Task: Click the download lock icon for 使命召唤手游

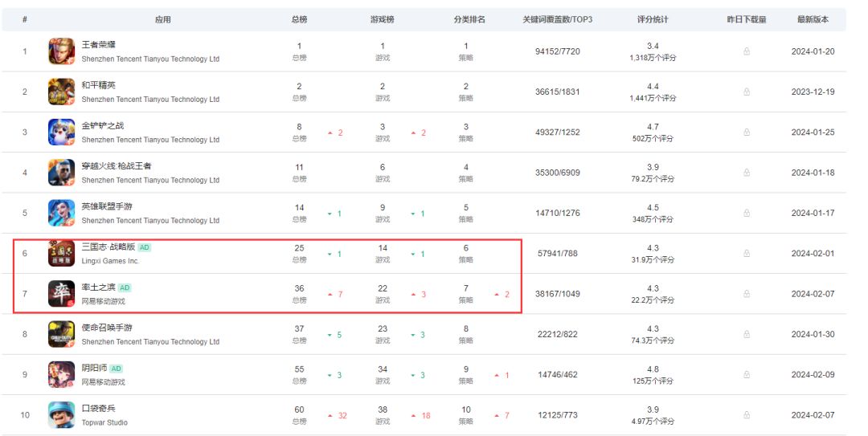Action: click(746, 334)
